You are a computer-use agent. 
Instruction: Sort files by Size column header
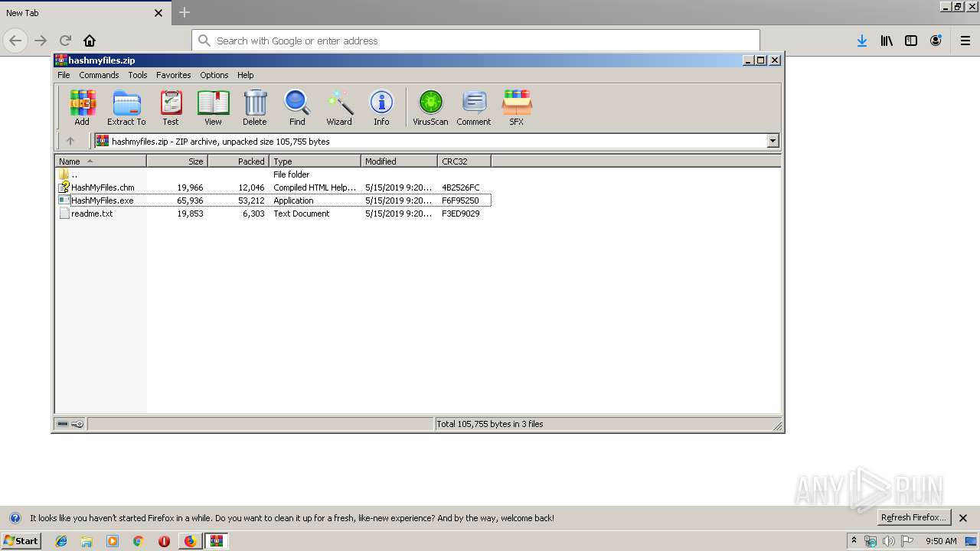(x=177, y=161)
